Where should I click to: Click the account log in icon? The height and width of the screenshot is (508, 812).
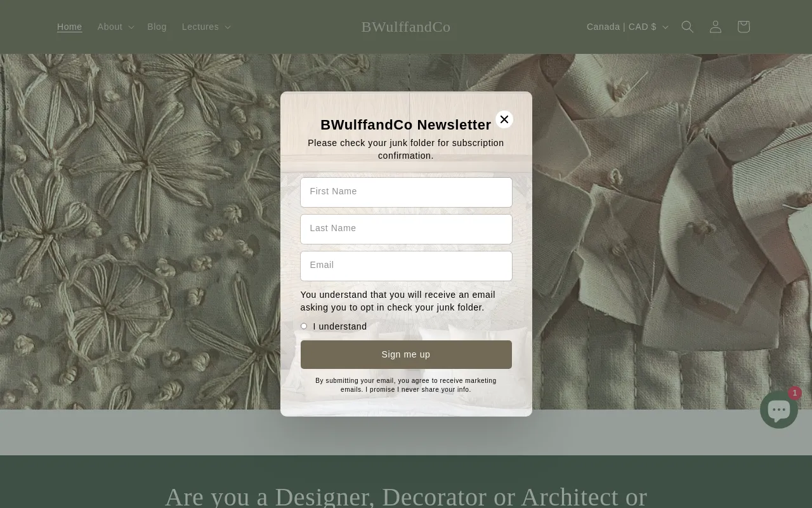[x=716, y=27]
